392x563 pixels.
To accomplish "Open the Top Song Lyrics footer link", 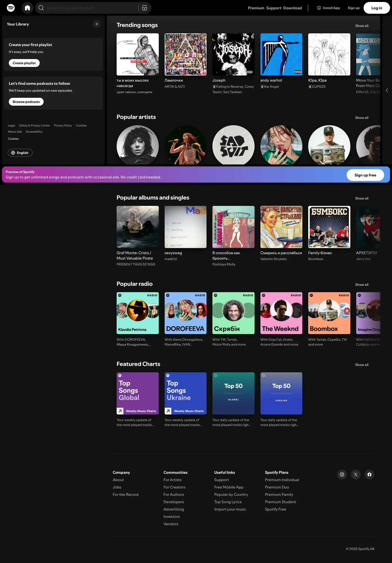I will pyautogui.click(x=228, y=502).
